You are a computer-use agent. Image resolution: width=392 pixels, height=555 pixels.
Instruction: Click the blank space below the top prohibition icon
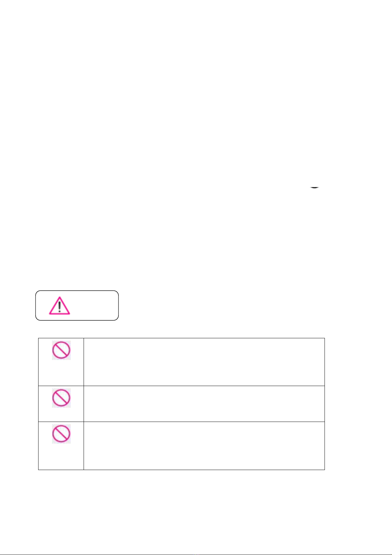(x=61, y=373)
